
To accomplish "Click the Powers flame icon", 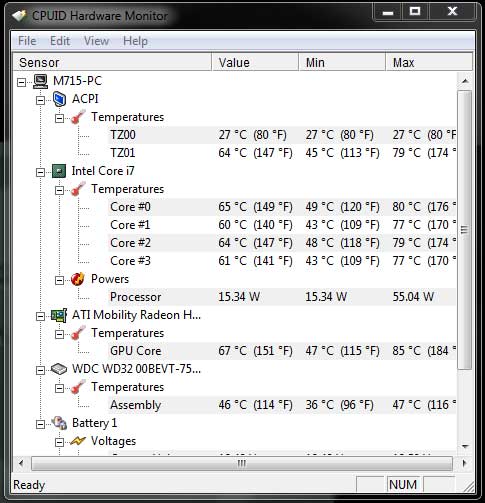I will tap(78, 279).
